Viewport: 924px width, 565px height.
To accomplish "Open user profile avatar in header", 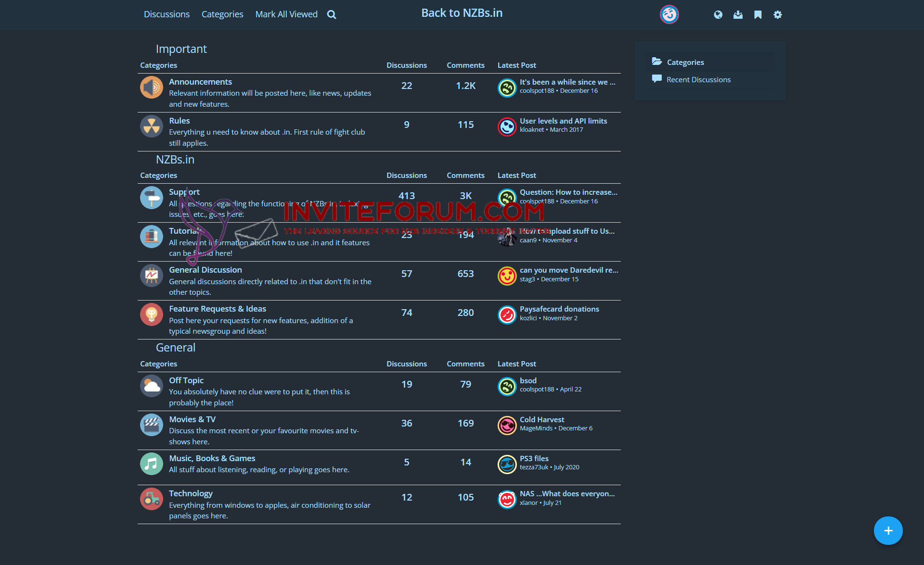I will pyautogui.click(x=669, y=14).
